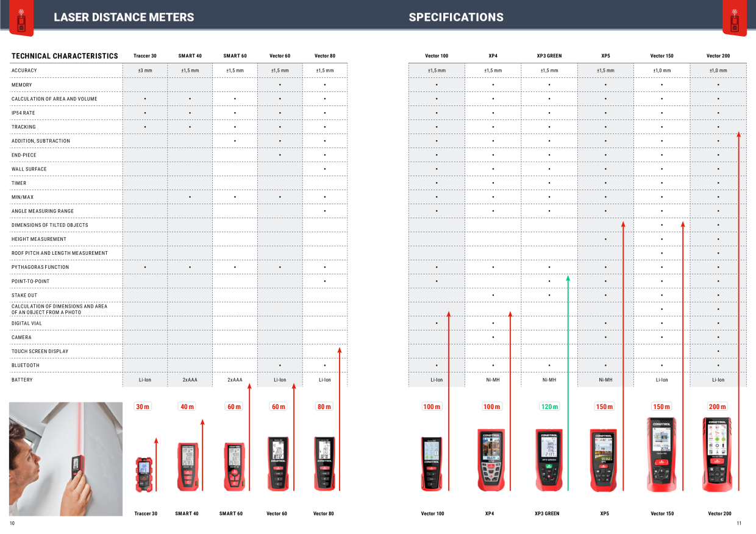Click the MIN/MAX row label

coord(23,197)
